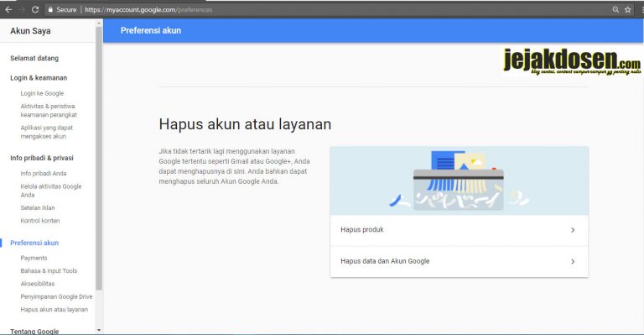Click the sidebar vertical scrollbar thumb
644x335 pixels.
(x=99, y=158)
